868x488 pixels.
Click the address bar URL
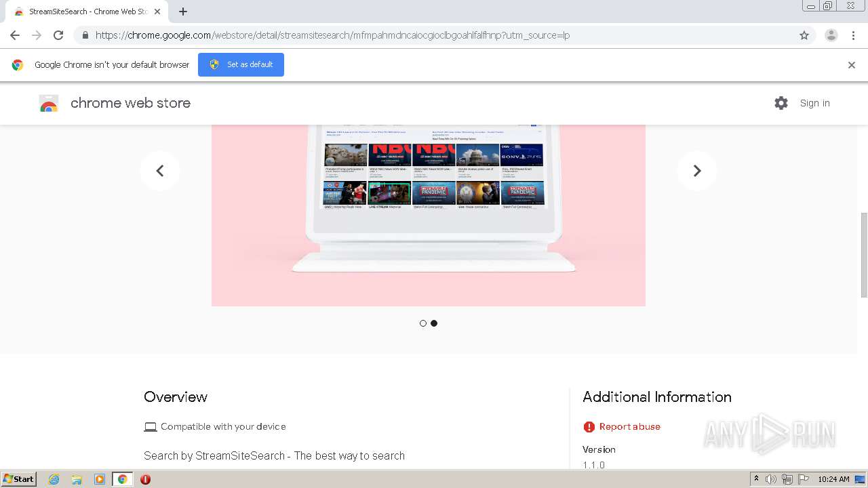tap(332, 35)
